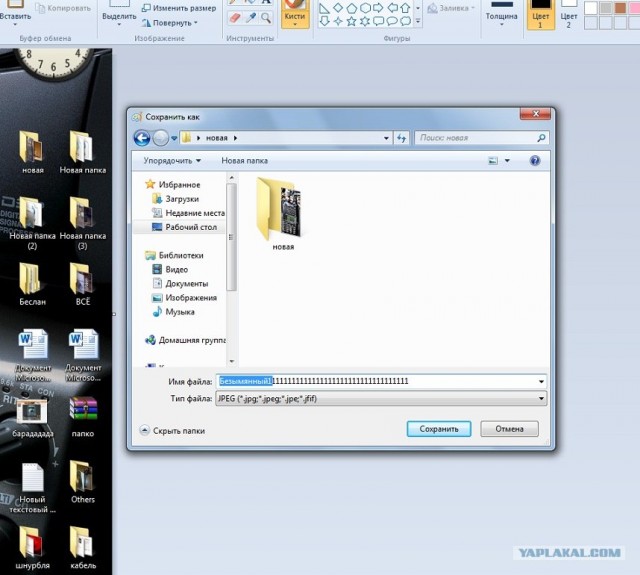Click the refresh icon beside address bar
Image resolution: width=640 pixels, height=575 pixels.
tap(401, 138)
